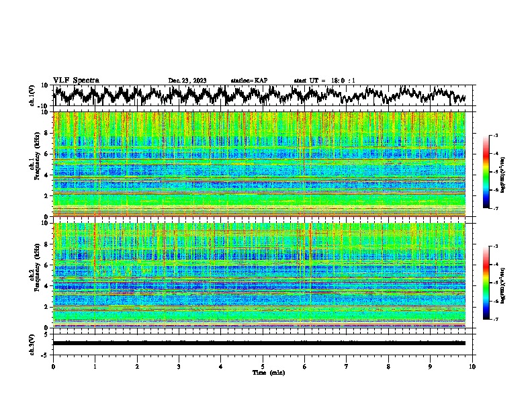Viewport: 532px width, 411px height.
Task: Click time axis tick label 6
Action: click(305, 367)
